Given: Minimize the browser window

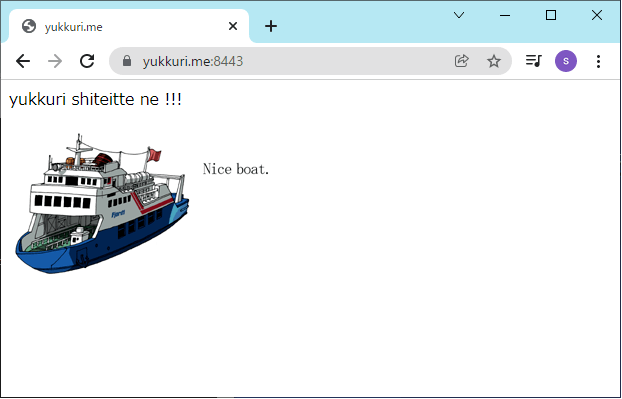Looking at the screenshot, I should tap(505, 15).
